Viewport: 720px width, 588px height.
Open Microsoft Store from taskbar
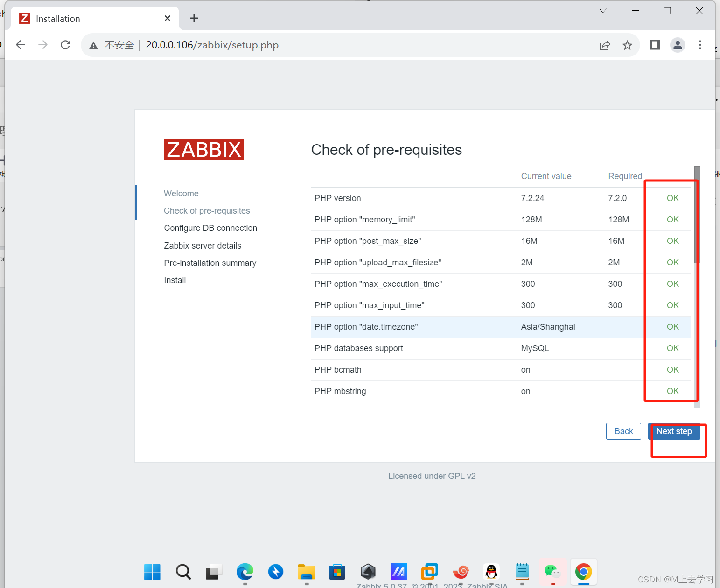[337, 572]
